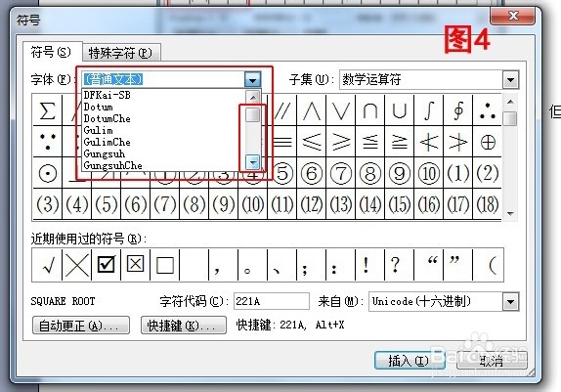
Task: Choose the integral ∫ symbol
Action: pos(429,110)
